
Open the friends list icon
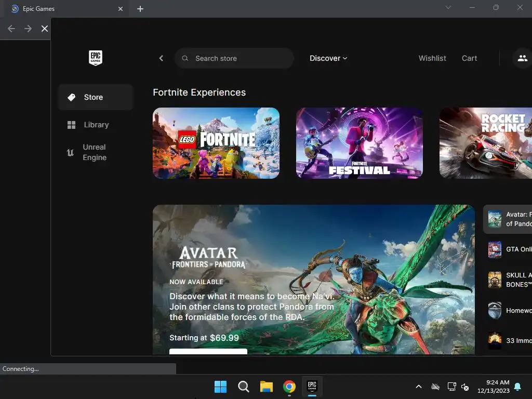point(522,58)
